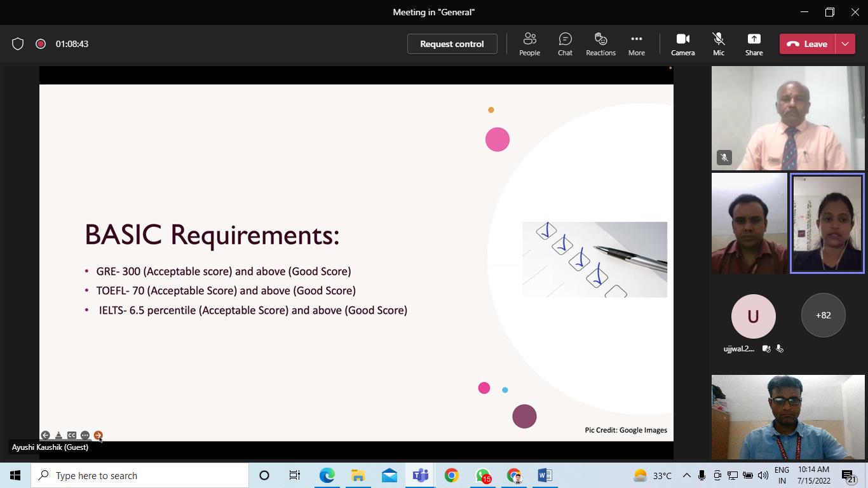Viewport: 868px width, 488px height.
Task: Open the +82 additional participants bubble
Action: [x=823, y=315]
